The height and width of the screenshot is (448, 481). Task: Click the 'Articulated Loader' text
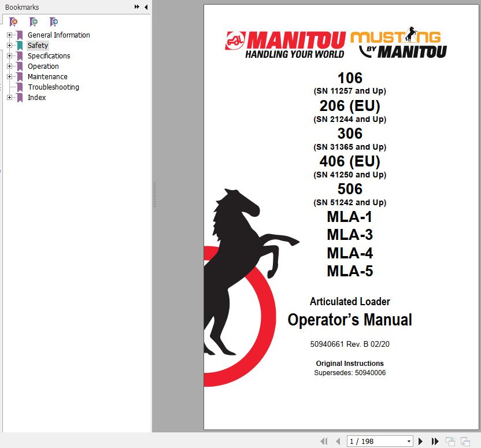pos(350,301)
